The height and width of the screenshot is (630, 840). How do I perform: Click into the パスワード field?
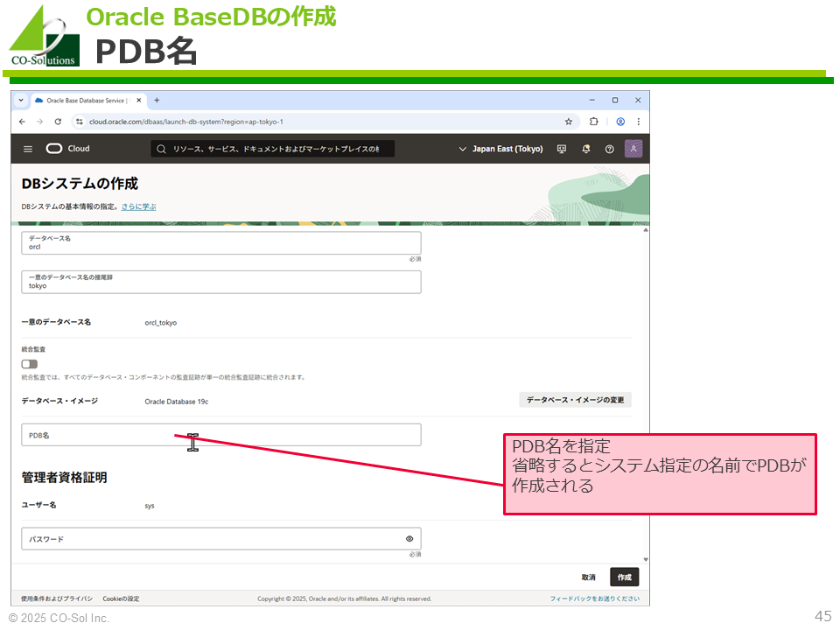pos(221,538)
